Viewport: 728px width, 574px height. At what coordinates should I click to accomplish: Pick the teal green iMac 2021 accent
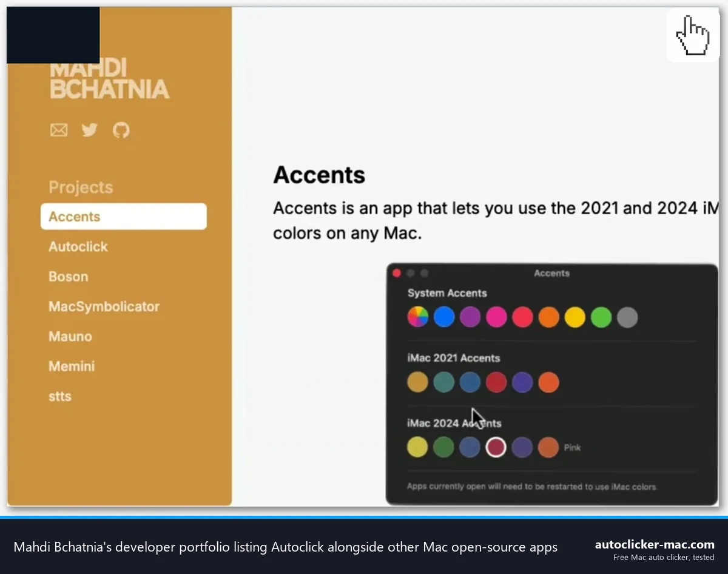(x=444, y=382)
